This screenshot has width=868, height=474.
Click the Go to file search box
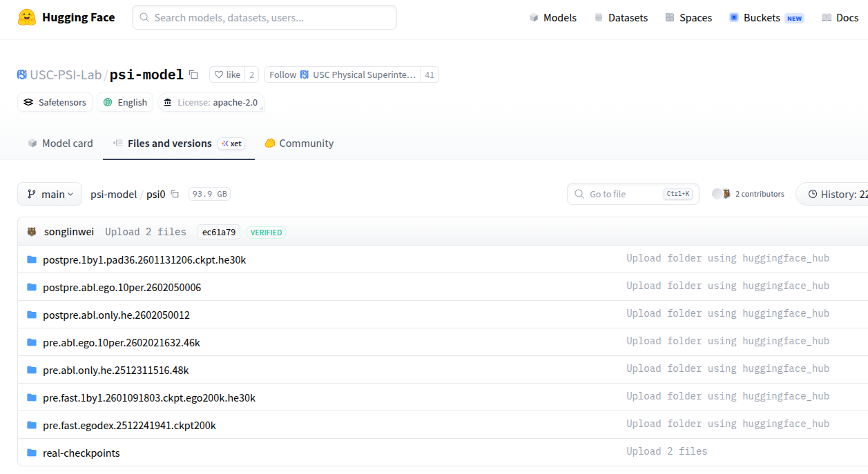[x=633, y=194]
